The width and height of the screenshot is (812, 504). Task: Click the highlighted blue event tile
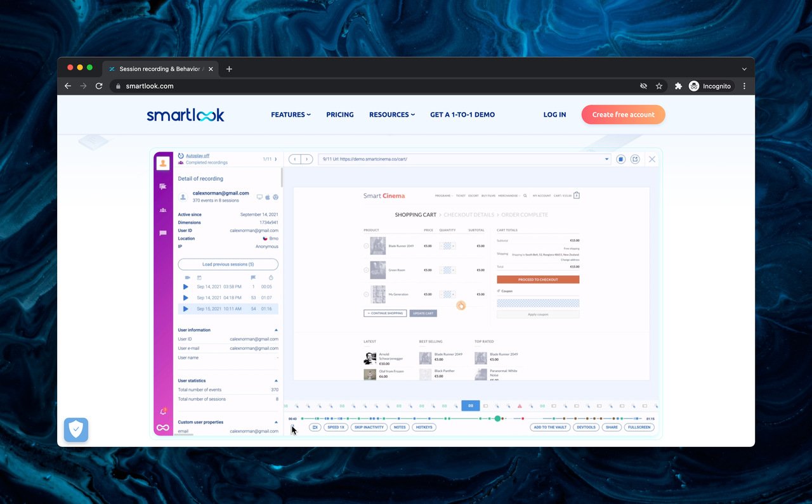pyautogui.click(x=471, y=406)
